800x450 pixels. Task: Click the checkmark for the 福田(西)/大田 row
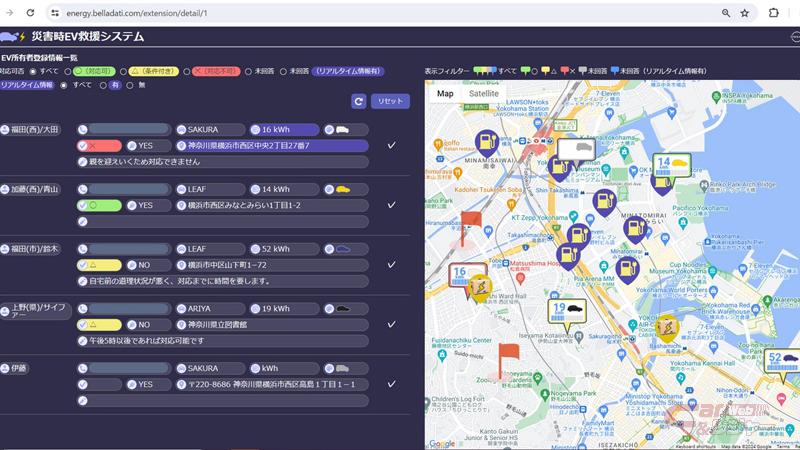click(391, 146)
